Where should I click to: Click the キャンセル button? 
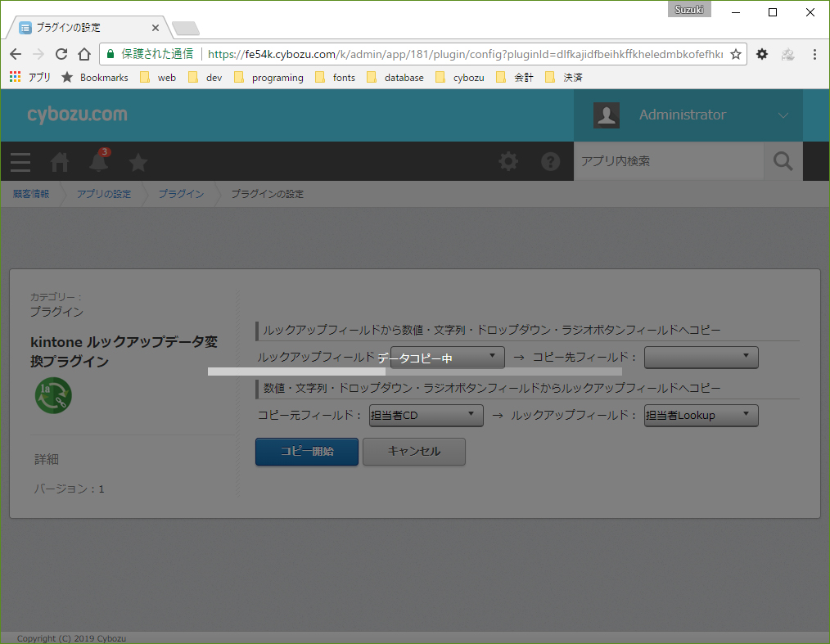point(414,452)
